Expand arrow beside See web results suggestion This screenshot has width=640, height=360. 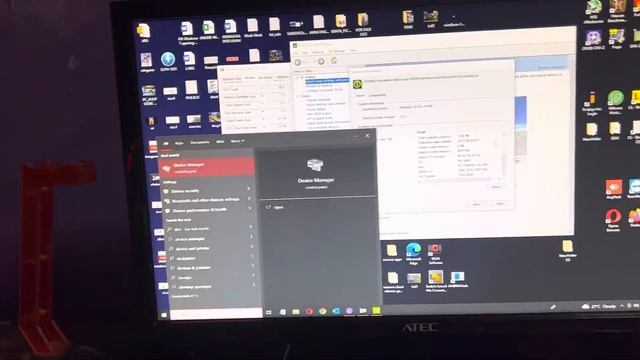[251, 227]
